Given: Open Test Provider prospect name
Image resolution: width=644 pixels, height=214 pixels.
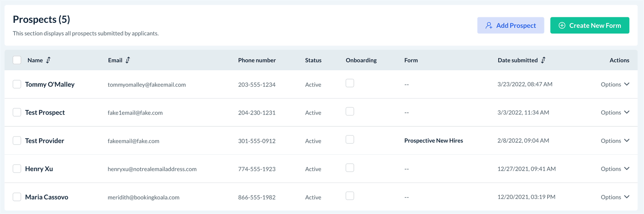Looking at the screenshot, I should click(45, 141).
